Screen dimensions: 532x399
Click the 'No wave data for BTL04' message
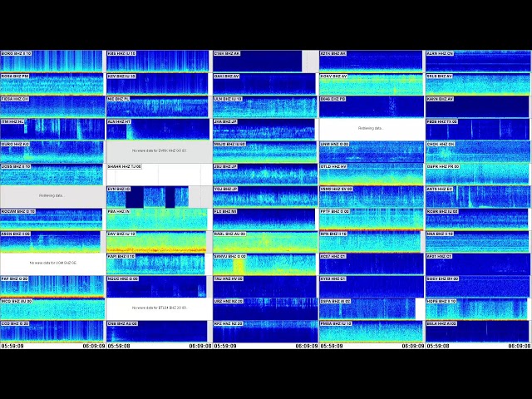coord(160,308)
